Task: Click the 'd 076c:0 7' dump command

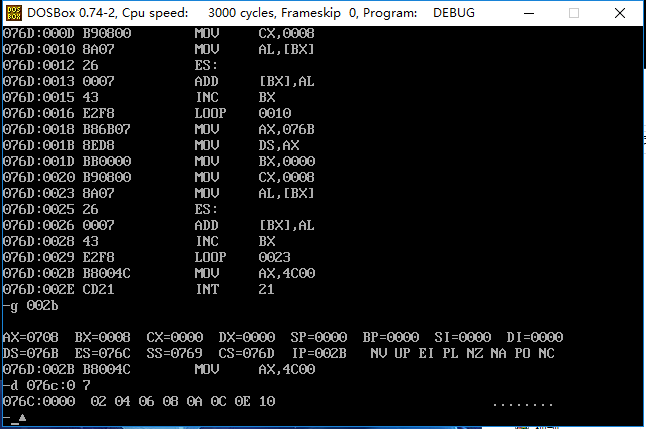Action: point(47,386)
